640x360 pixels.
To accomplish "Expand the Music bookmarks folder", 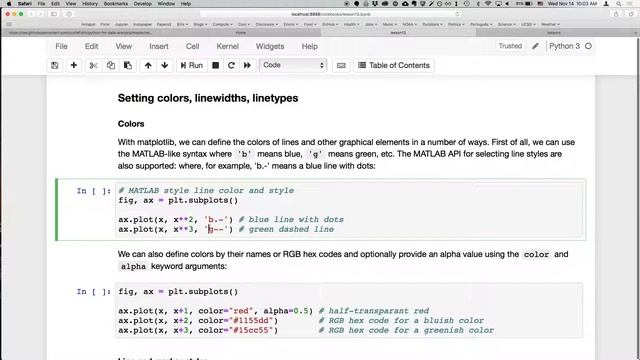I will [x=389, y=24].
